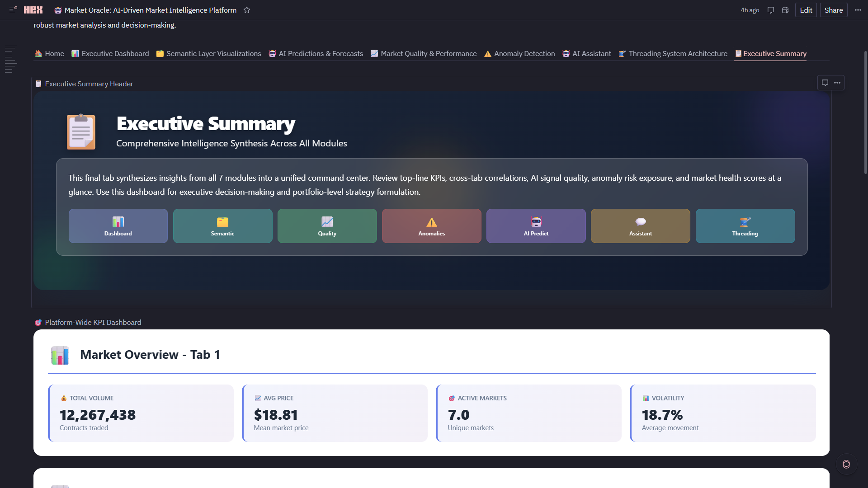
Task: Click the red Anomalies module card
Action: pos(431,226)
